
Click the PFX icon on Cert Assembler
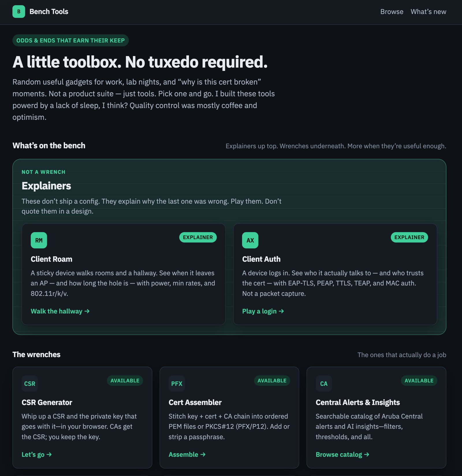[177, 384]
